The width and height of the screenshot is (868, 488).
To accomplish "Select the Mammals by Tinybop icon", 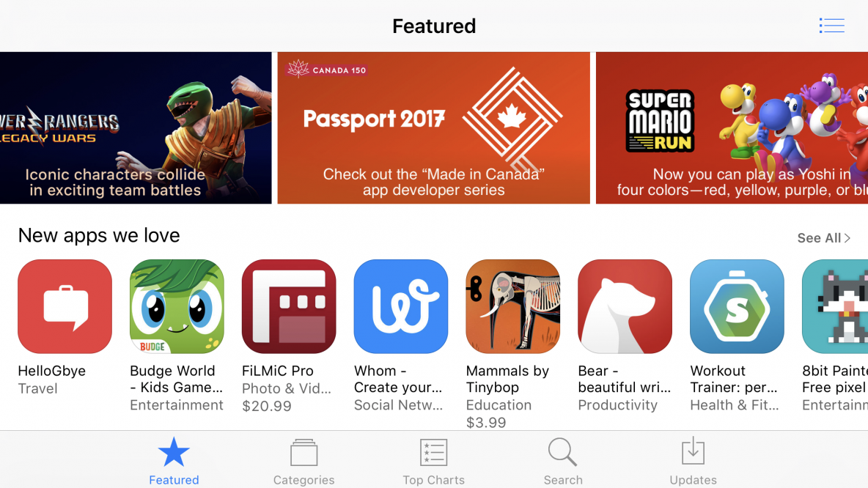I will [x=512, y=306].
